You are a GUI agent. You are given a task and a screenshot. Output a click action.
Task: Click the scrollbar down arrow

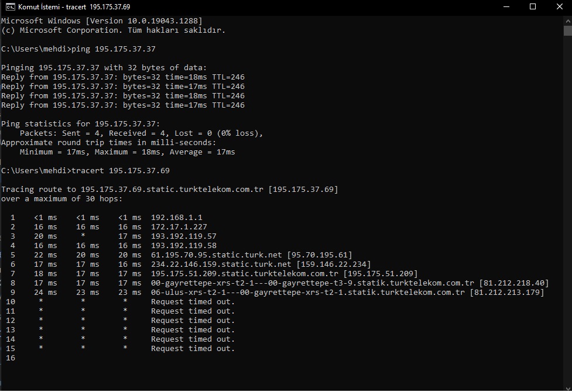coord(567,387)
